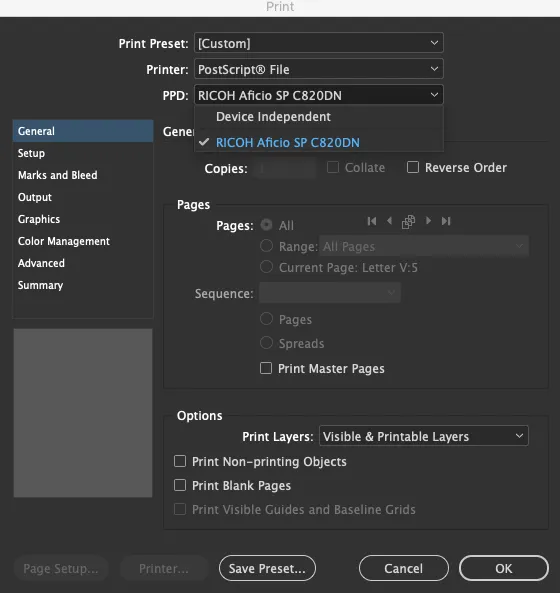Open Color Management settings
This screenshot has height=593, width=560.
point(83,241)
